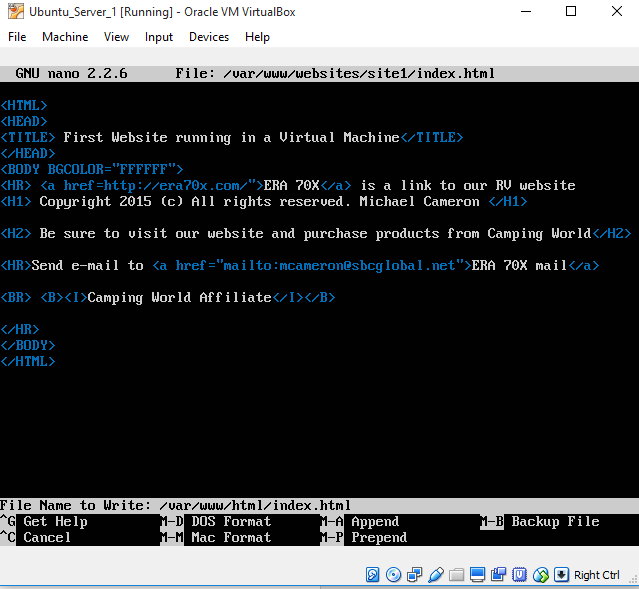Click the closing </BODY> tag line

28,345
